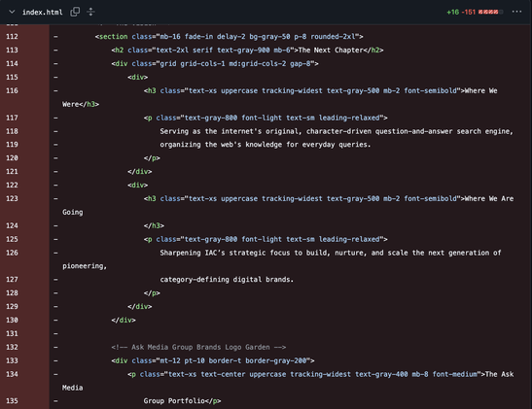This screenshot has height=409, width=532.
Task: Select line number 113
Action: pyautogui.click(x=13, y=51)
